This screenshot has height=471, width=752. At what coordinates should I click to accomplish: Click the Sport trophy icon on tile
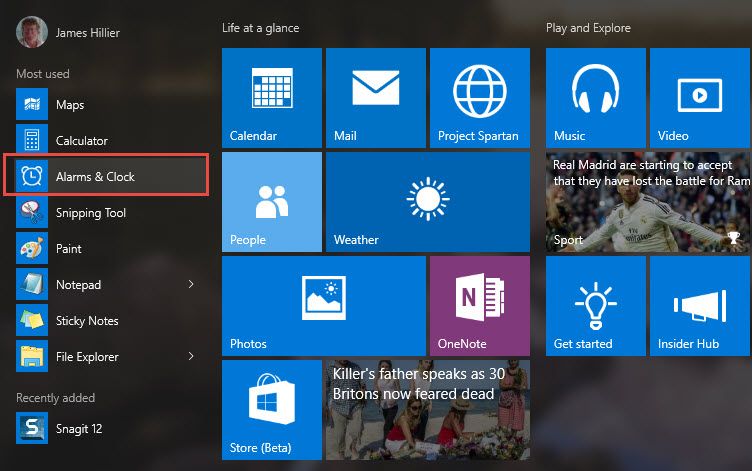click(734, 237)
